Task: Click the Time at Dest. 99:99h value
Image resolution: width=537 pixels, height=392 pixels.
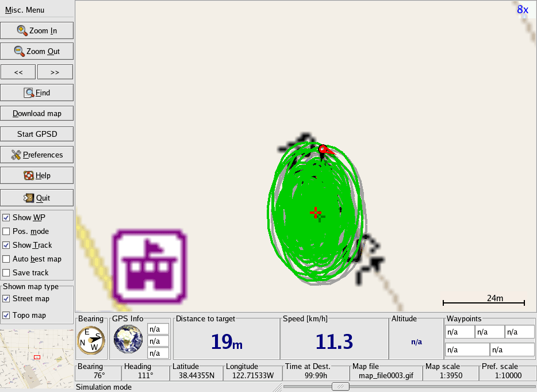Action: tap(316, 375)
